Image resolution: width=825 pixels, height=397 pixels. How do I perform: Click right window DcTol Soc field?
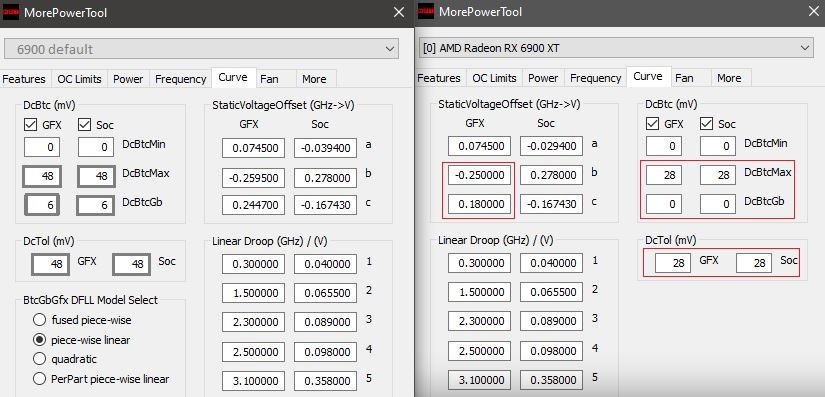pos(753,263)
